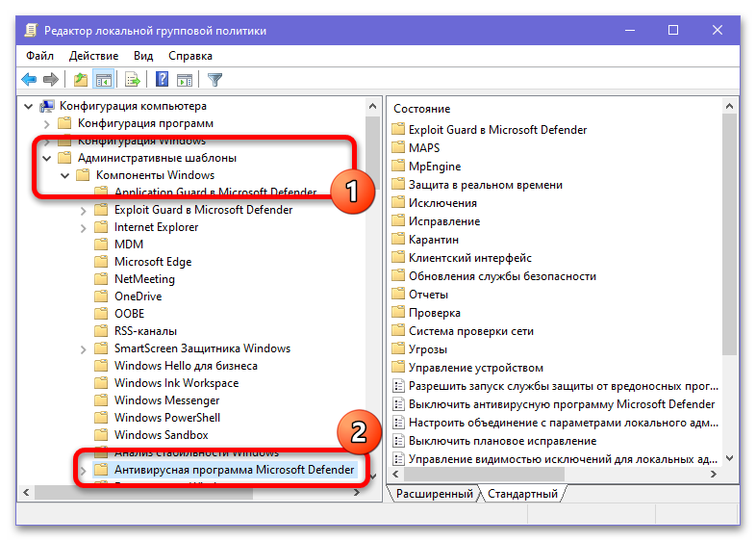This screenshot has height=541, width=756.
Task: Select Управление устройством folder
Action: tap(476, 369)
